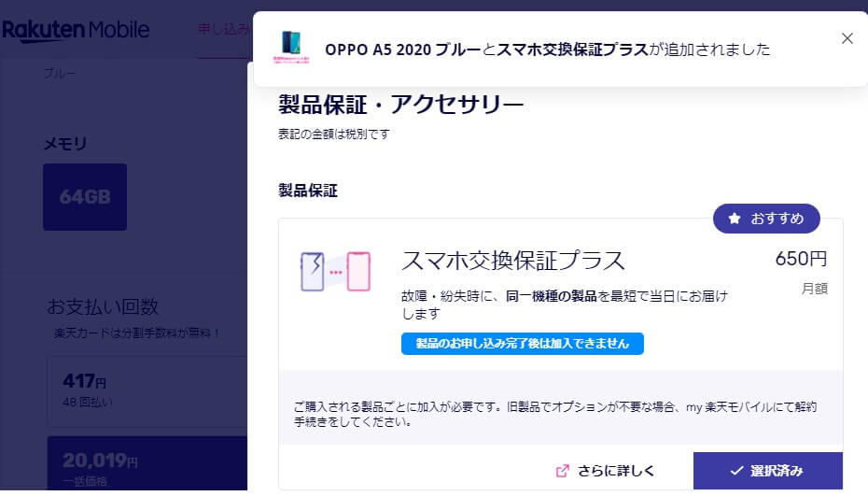The width and height of the screenshot is (868, 496).
Task: Click the blue 製品のお申し込み完了後は加入できません notice
Action: [x=523, y=344]
